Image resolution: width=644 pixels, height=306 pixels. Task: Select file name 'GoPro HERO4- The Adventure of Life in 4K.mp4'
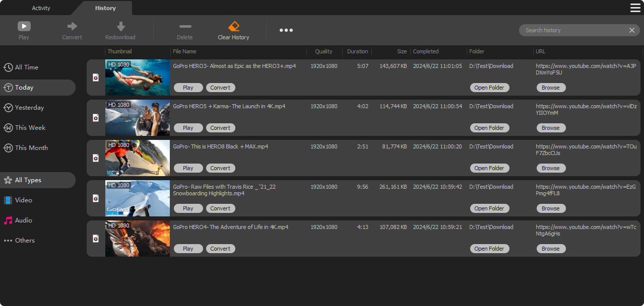pyautogui.click(x=231, y=227)
